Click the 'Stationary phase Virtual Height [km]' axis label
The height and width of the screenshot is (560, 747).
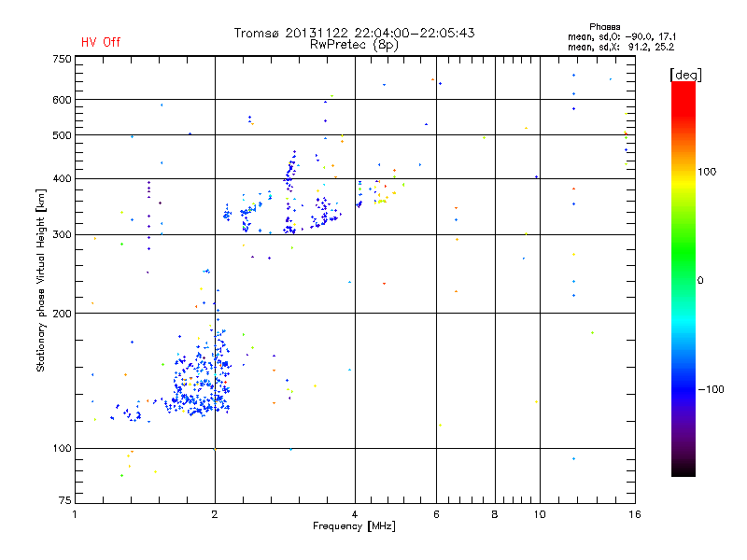point(41,281)
